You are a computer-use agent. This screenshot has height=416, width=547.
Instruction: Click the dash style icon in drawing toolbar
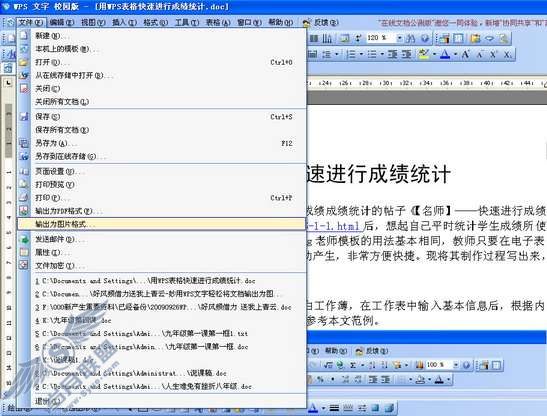[x=348, y=408]
